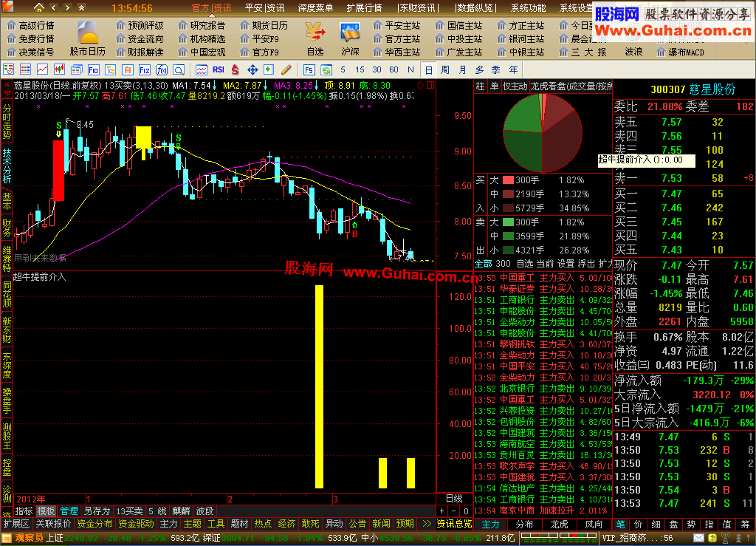Select the 技术分析 left sidebar tab
The height and width of the screenshot is (546, 756).
point(7,165)
